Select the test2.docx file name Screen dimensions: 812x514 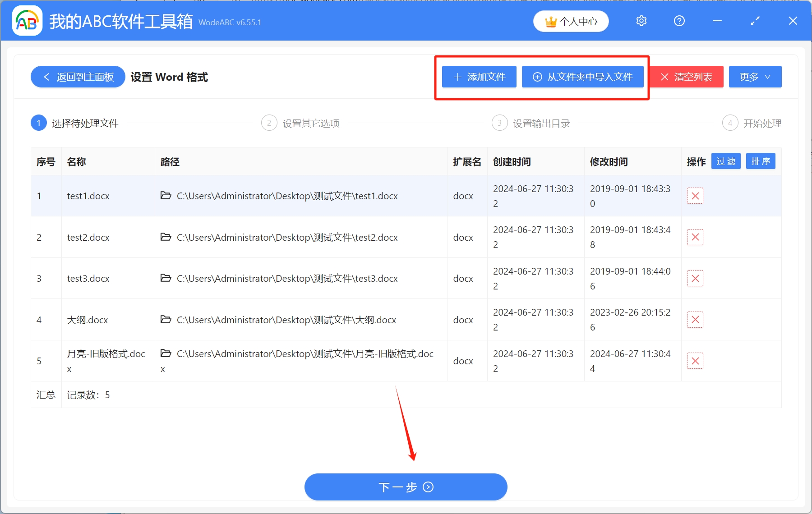[88, 237]
